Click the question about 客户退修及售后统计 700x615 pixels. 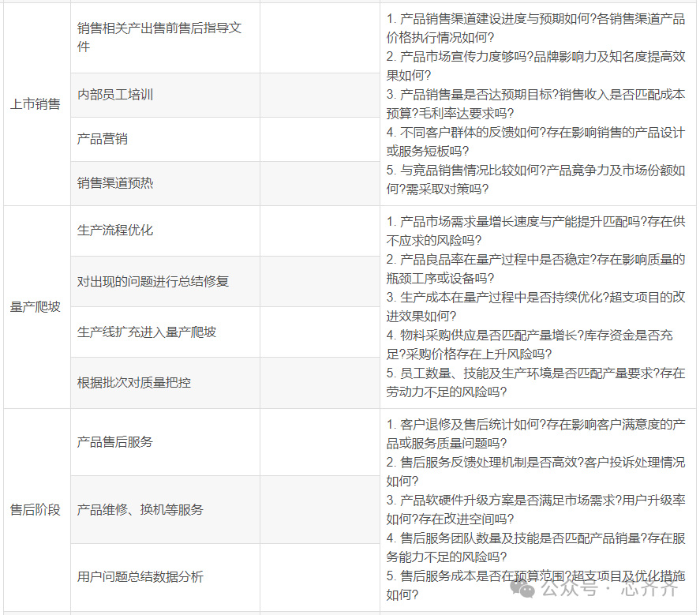coord(535,433)
